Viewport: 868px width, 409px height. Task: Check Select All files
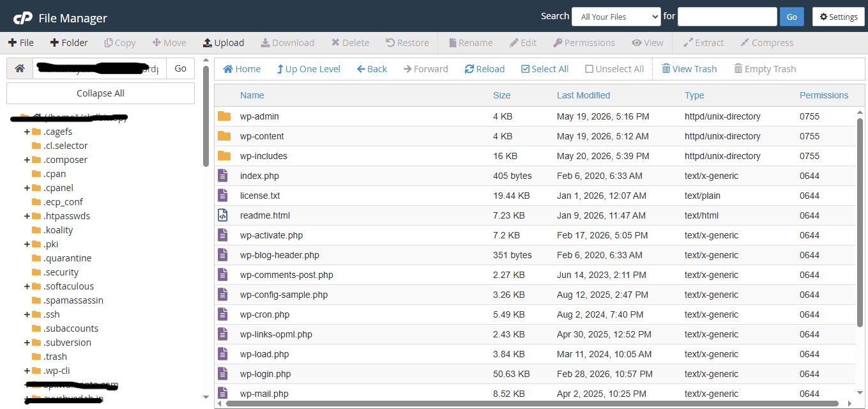pyautogui.click(x=545, y=69)
